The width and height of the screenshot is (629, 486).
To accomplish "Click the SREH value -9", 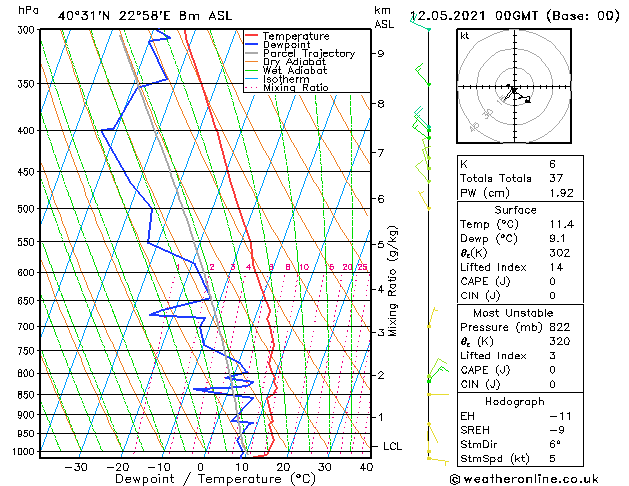I will pyautogui.click(x=557, y=430).
